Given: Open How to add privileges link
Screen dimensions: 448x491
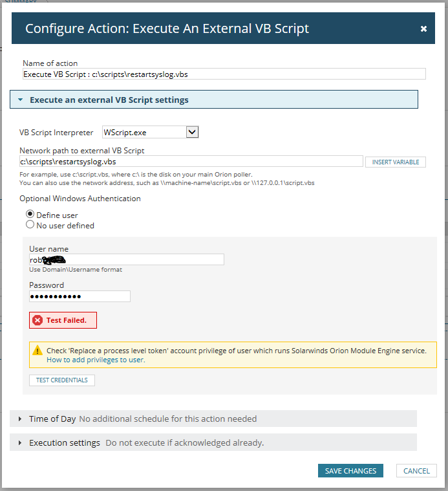Looking at the screenshot, I should click(96, 360).
